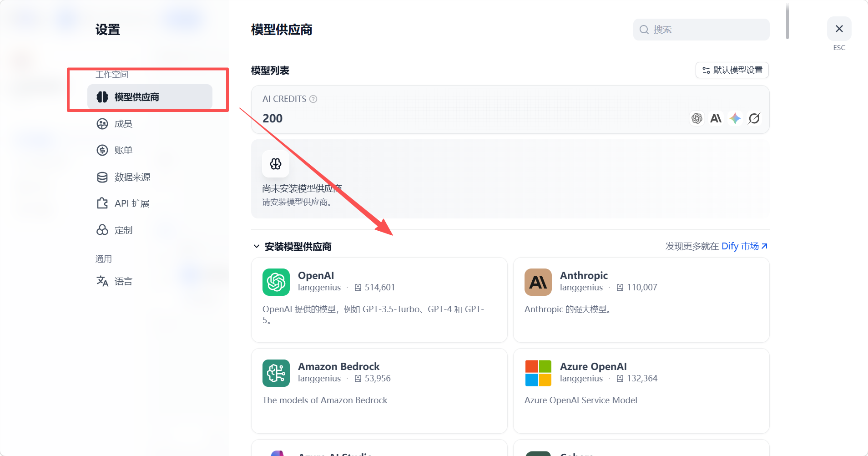Open the API 扩展 section

150,203
